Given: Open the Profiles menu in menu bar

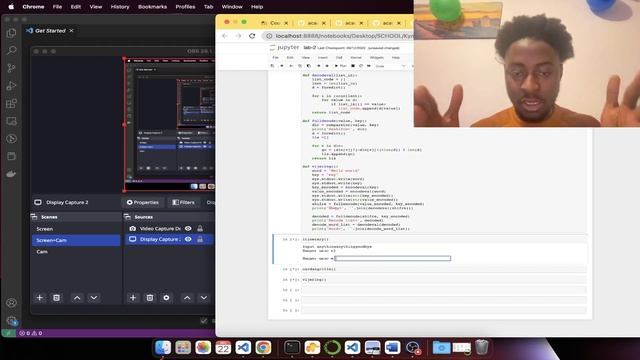Looking at the screenshot, I should pyautogui.click(x=185, y=7).
